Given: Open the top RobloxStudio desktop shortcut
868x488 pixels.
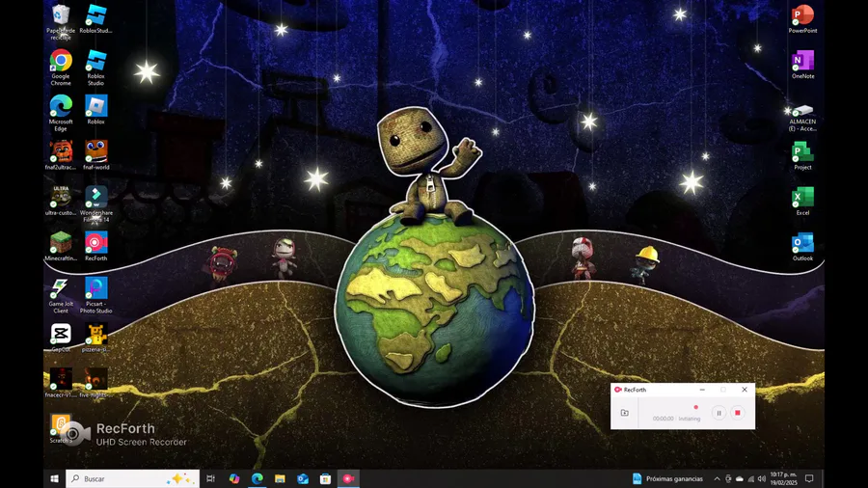Looking at the screenshot, I should [x=95, y=19].
